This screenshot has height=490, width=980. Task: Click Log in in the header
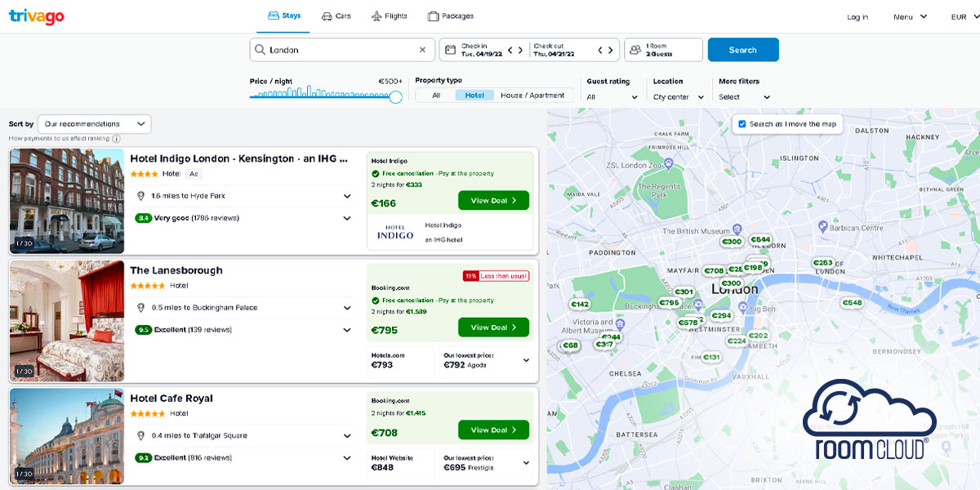857,16
